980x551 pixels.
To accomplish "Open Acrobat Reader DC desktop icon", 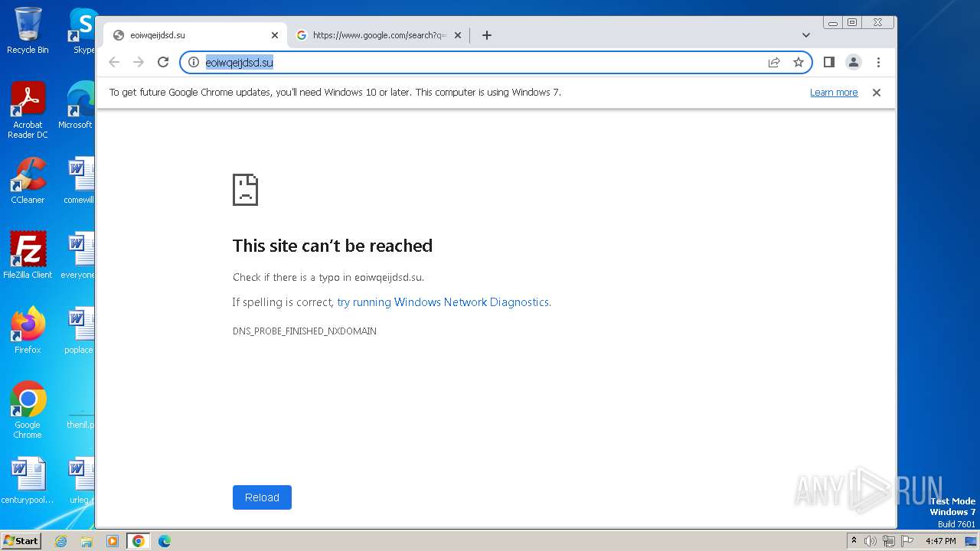I will [x=28, y=109].
